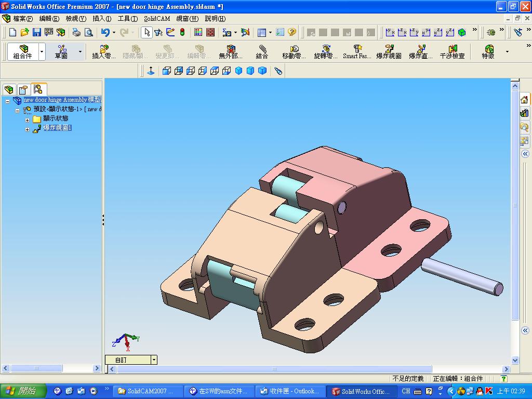532x399 pixels.
Task: Click the 組合件 assembly toolbar button
Action: [23, 51]
